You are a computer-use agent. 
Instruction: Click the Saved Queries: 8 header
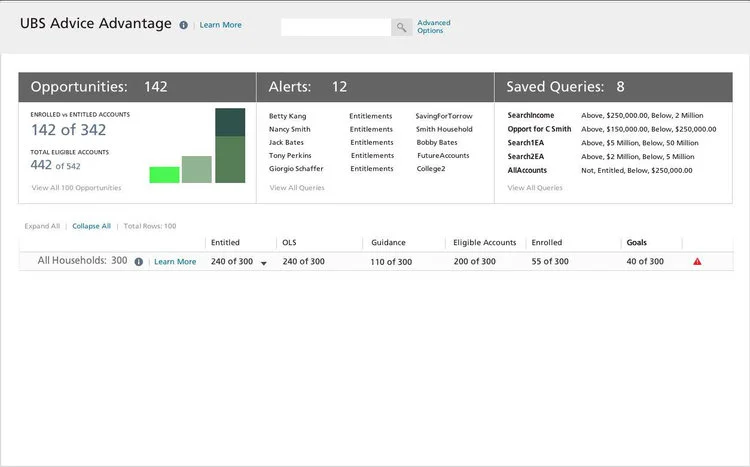tap(614, 87)
